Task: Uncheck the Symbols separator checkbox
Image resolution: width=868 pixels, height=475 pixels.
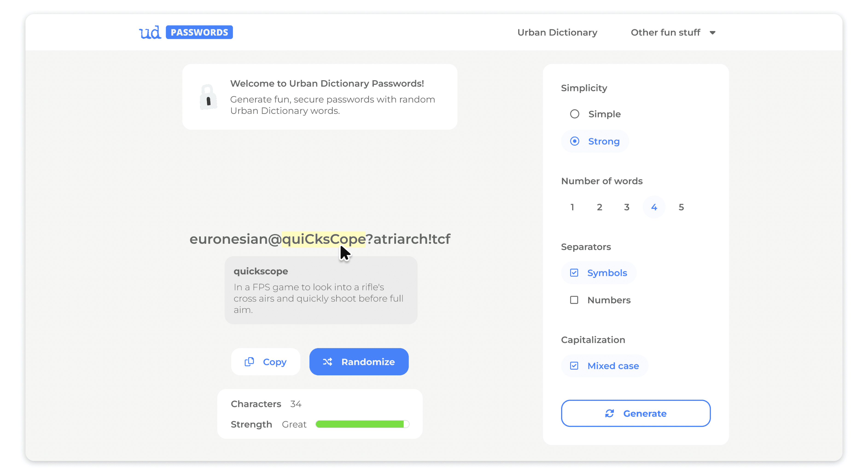Action: tap(574, 272)
